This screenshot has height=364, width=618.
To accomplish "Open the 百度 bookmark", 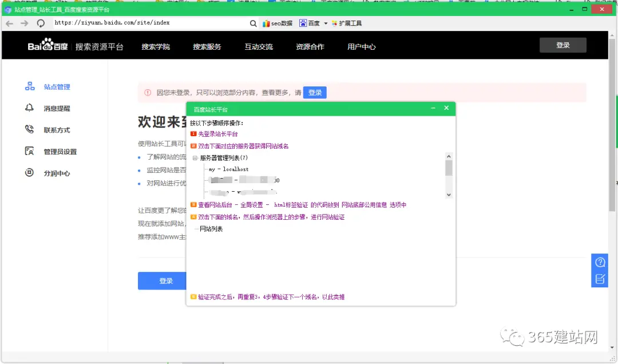I will point(310,23).
